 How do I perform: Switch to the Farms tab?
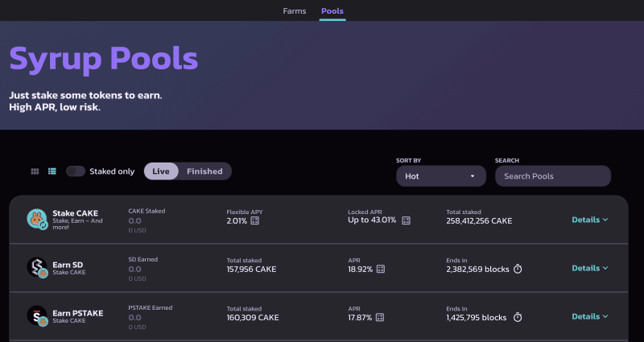click(x=294, y=11)
